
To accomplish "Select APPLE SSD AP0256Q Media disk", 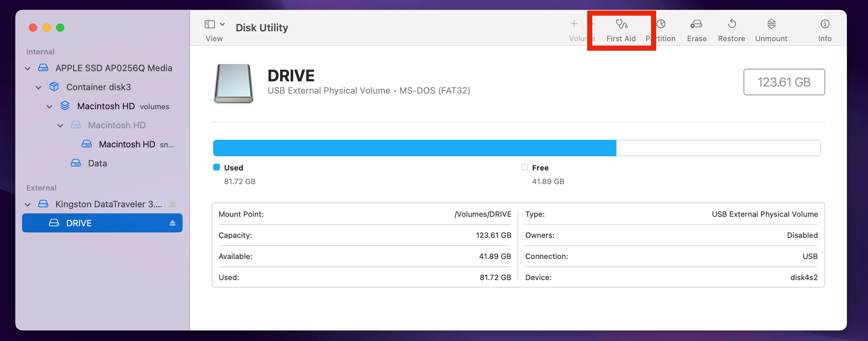I will click(x=102, y=68).
